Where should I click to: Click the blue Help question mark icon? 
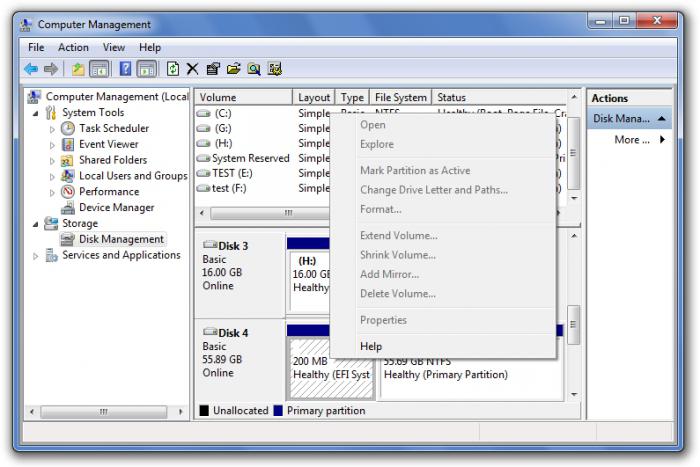pyautogui.click(x=126, y=69)
